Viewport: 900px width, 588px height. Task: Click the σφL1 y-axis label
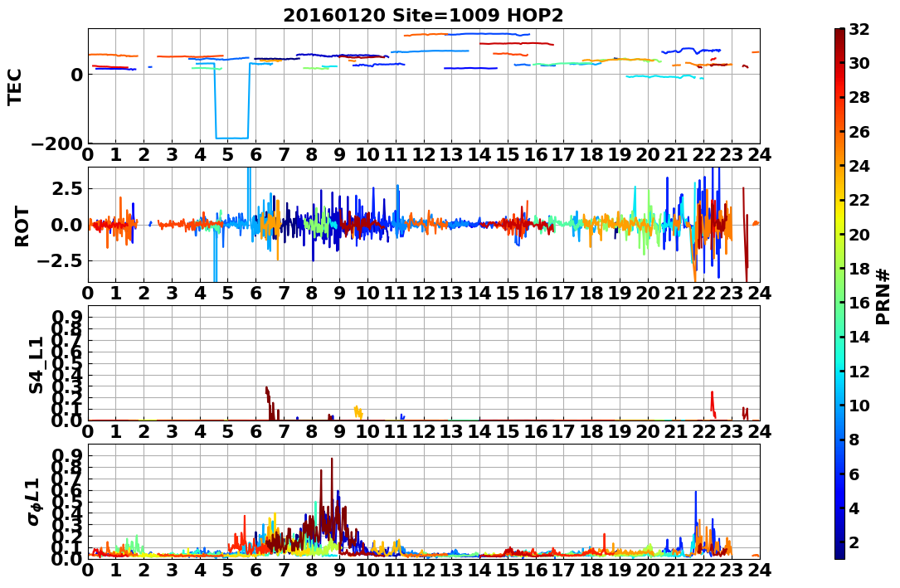pyautogui.click(x=33, y=502)
